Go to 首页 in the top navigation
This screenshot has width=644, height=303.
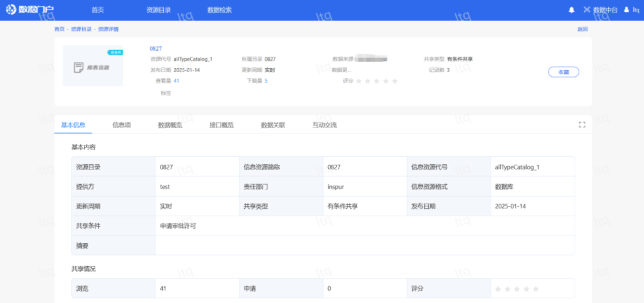tap(98, 10)
